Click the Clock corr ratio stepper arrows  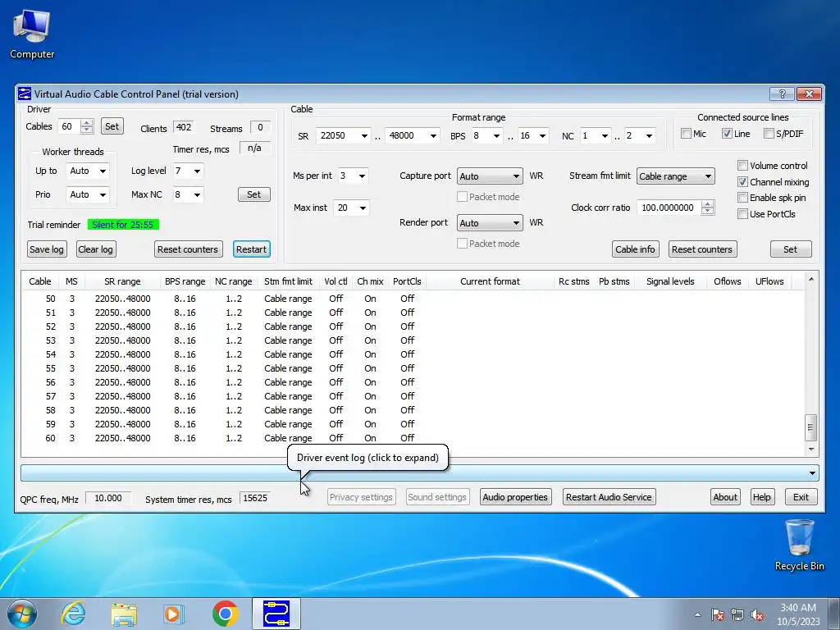[x=707, y=208]
